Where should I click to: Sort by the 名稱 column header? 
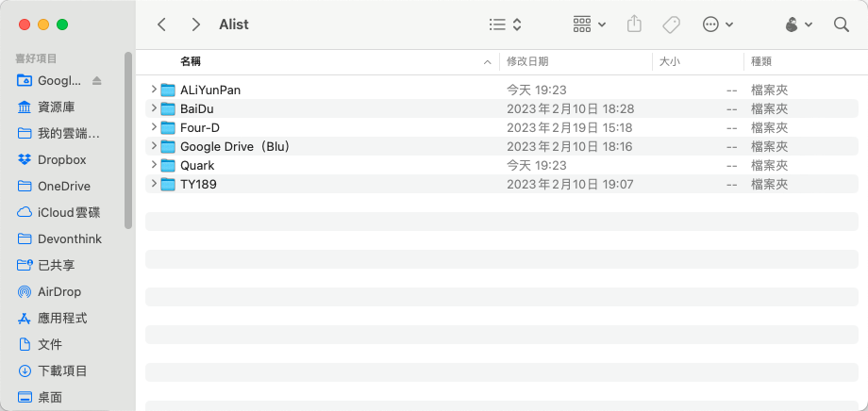(191, 61)
